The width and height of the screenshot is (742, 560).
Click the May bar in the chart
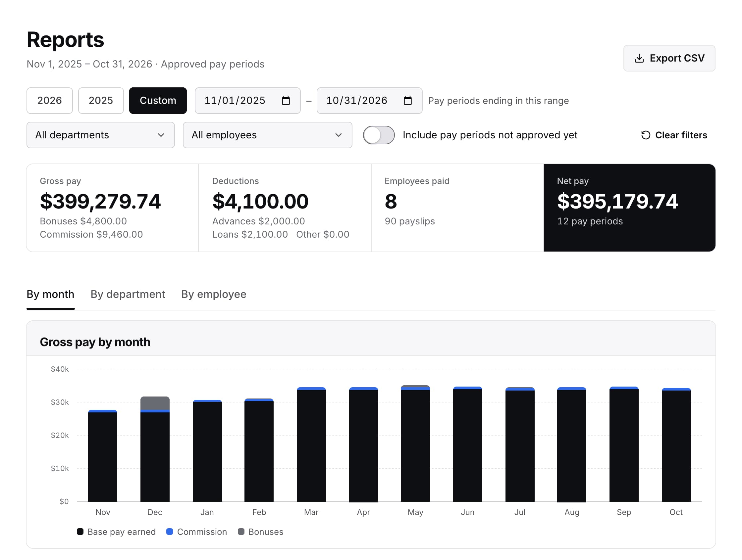(415, 443)
